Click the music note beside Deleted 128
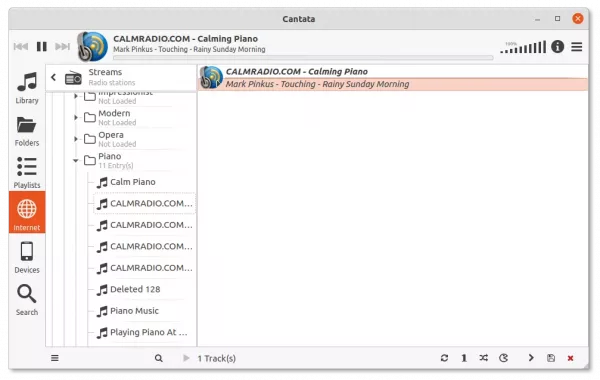 coord(102,290)
